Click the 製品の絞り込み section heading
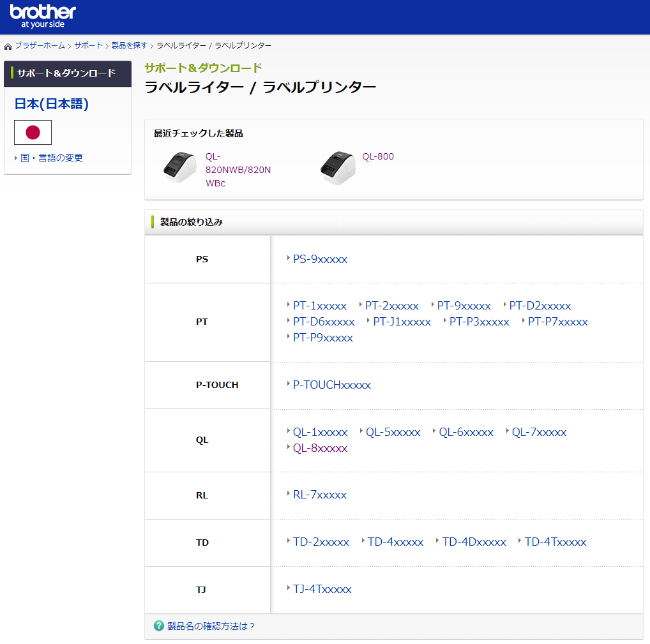 click(x=191, y=222)
